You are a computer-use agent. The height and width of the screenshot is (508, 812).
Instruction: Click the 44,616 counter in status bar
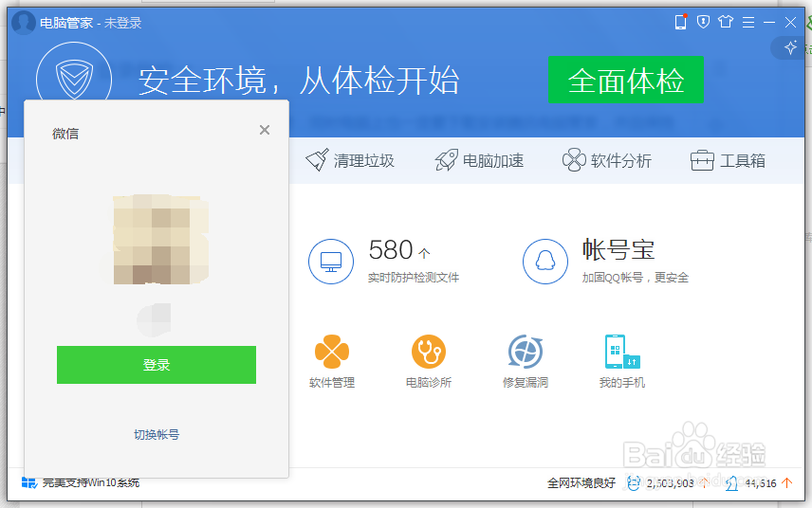click(760, 483)
